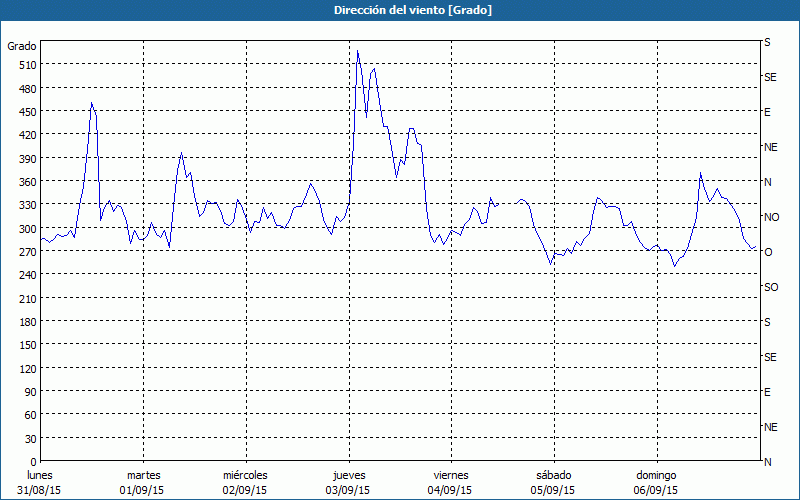This screenshot has width=800, height=500.
Task: Select the 'lunes 31/08/15' date label
Action: [x=40, y=482]
